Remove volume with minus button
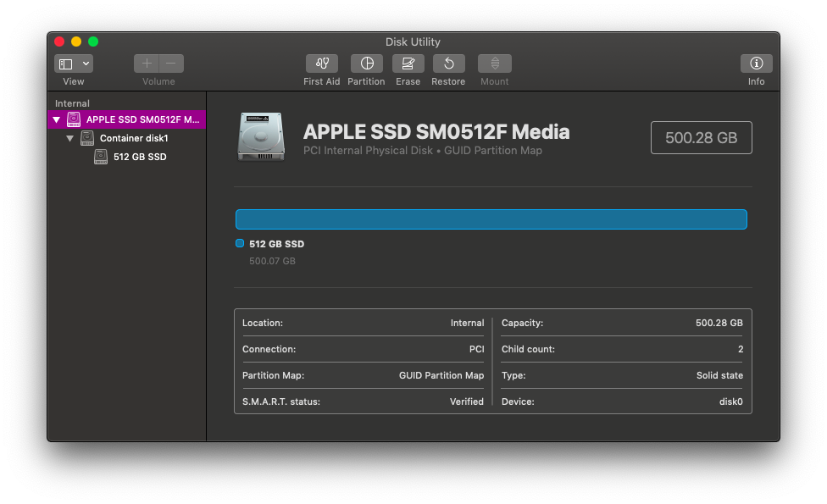 [x=171, y=64]
